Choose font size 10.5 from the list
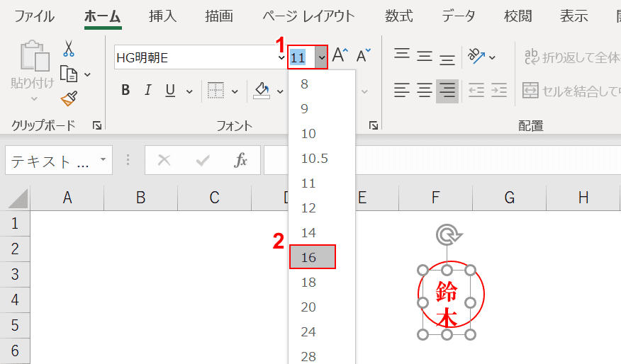This screenshot has width=621, height=364. 322,158
